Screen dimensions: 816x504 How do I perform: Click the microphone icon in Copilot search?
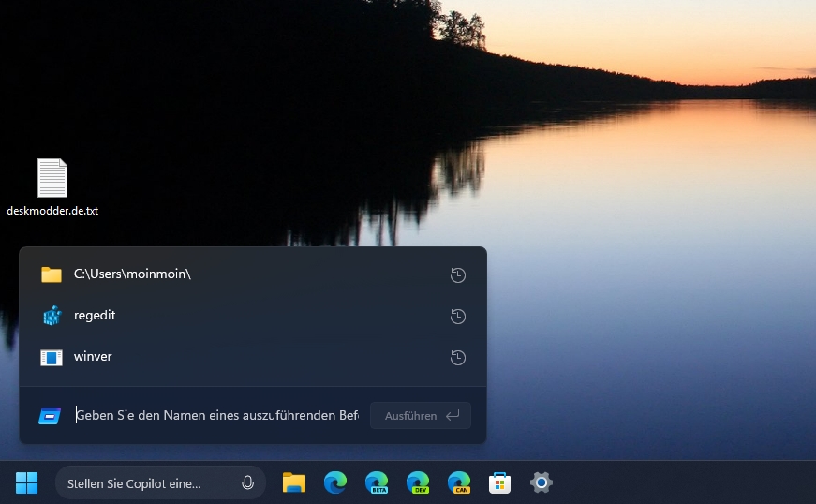247,483
